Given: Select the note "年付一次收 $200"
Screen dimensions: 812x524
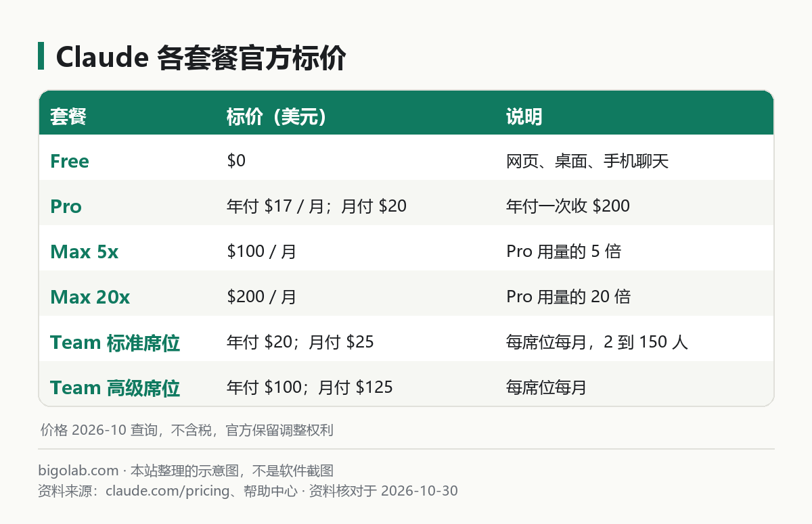Looking at the screenshot, I should 568,206.
